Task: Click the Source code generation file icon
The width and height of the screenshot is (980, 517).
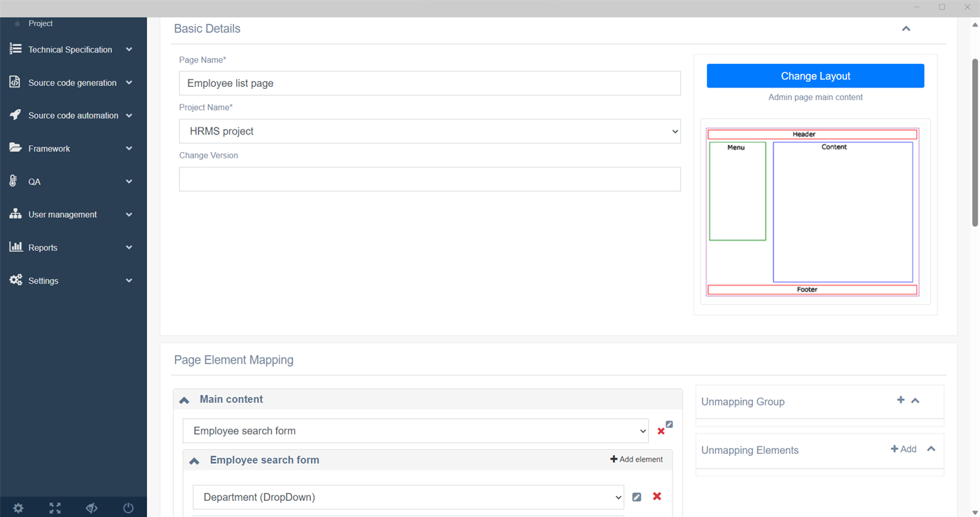Action: (x=15, y=82)
